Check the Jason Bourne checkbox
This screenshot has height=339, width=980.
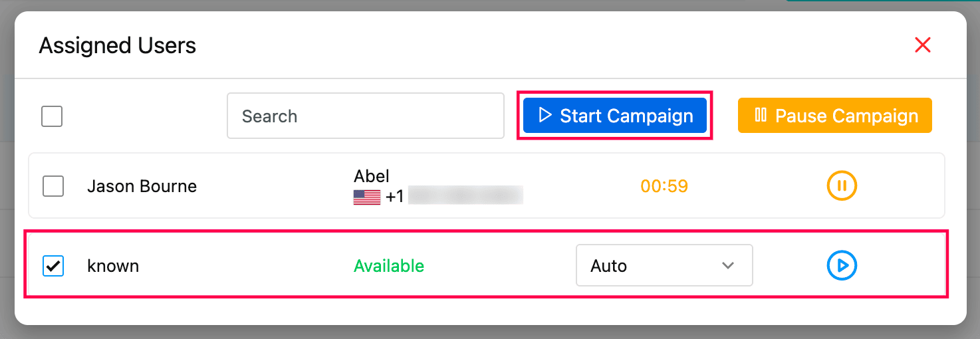click(53, 186)
